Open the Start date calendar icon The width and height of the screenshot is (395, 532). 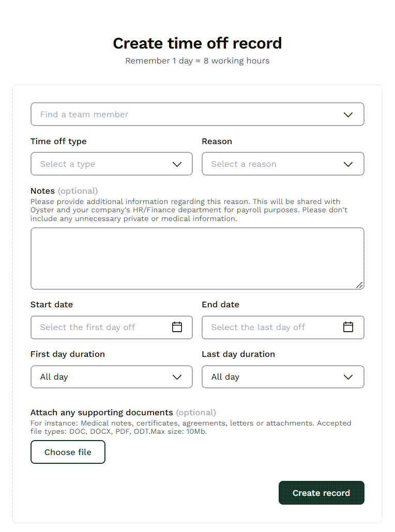[x=177, y=327]
